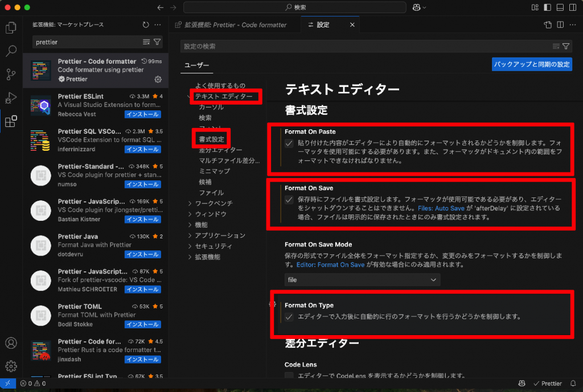Open the Accounts icon in activity bar
The image size is (583, 392).
point(11,343)
